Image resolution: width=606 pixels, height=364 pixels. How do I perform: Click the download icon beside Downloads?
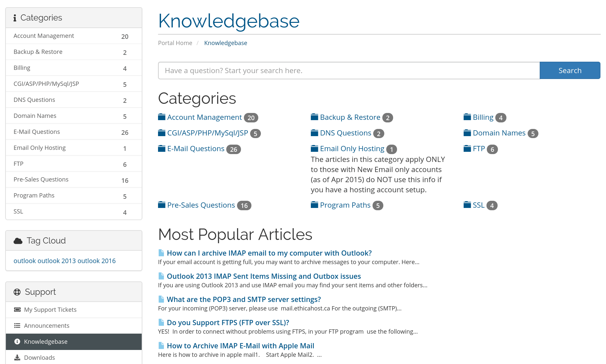17,357
